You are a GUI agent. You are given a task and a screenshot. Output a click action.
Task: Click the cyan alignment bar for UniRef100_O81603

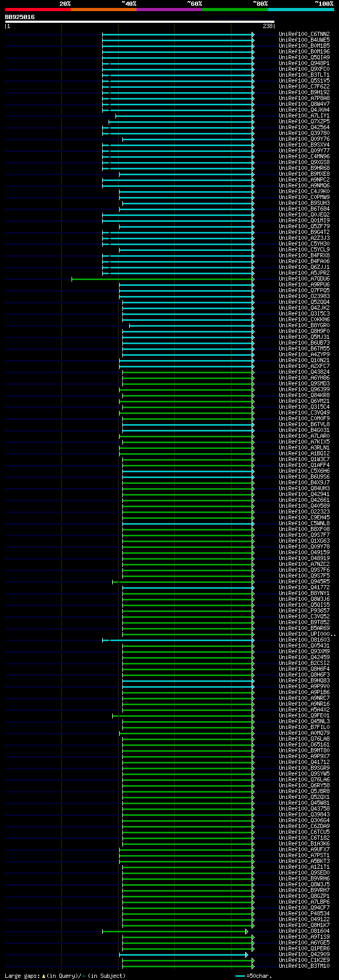click(x=178, y=640)
